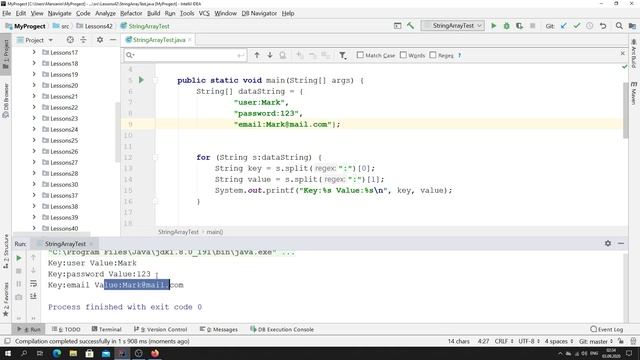Open the File menu
Screen dimensions: 640x360
pyautogui.click(x=7, y=13)
